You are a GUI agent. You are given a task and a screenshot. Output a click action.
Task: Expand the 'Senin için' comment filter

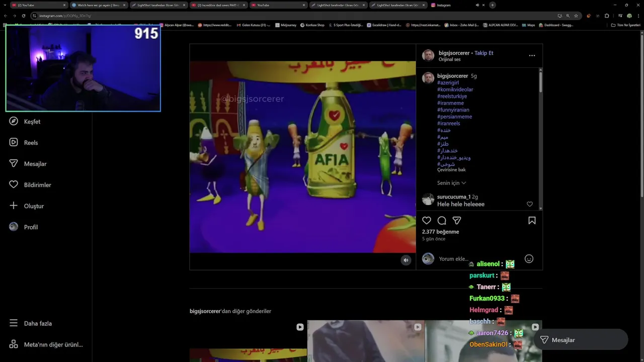tap(451, 183)
